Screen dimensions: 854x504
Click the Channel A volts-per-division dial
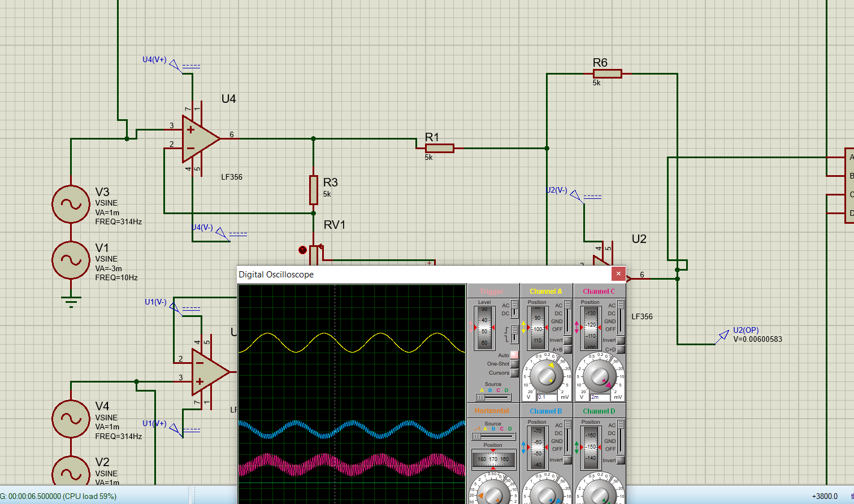pos(547,375)
